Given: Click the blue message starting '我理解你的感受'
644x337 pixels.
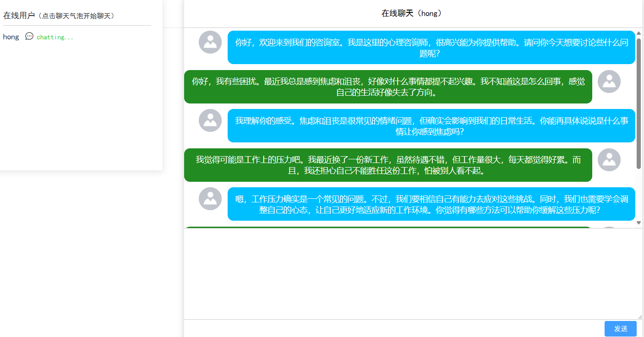Looking at the screenshot, I should coord(431,126).
